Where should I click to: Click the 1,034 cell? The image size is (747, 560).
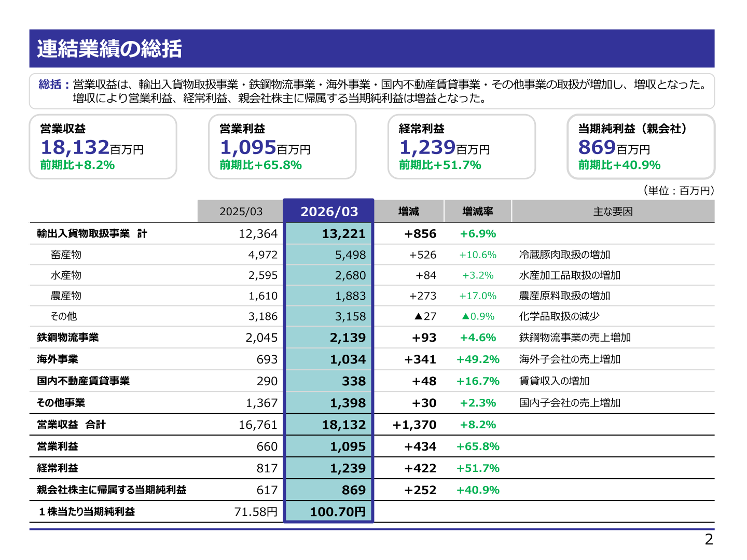pos(348,359)
